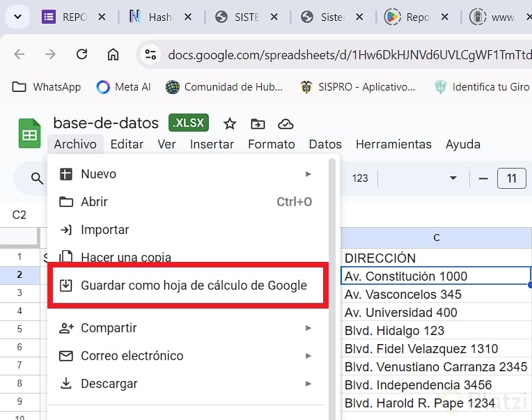This screenshot has height=420, width=532.
Task: Click cell Blvd. Fidel Velazquez 1310
Action: pyautogui.click(x=437, y=348)
